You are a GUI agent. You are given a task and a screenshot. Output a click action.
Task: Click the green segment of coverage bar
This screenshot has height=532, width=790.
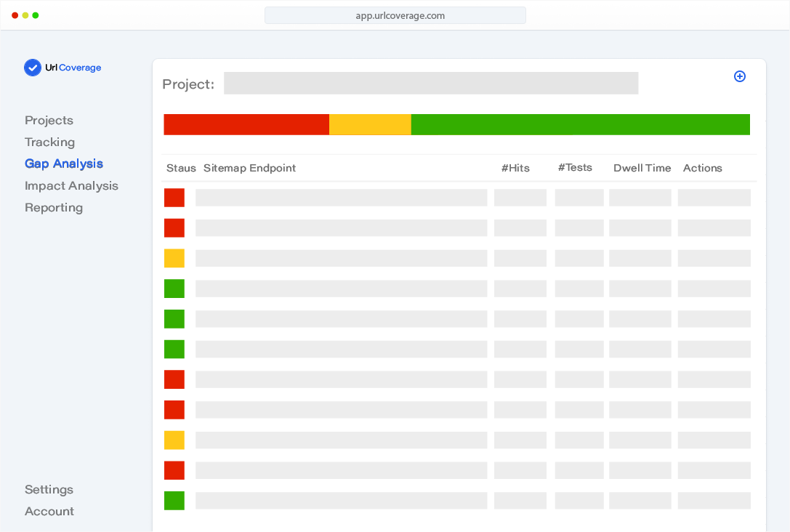[580, 124]
